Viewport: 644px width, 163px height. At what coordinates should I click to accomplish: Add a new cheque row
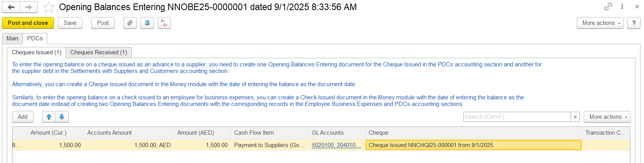click(23, 117)
